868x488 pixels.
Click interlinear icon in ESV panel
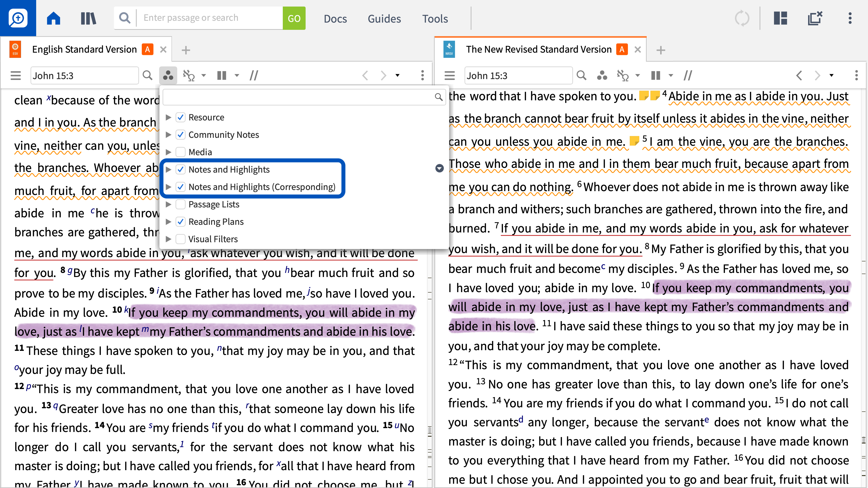coord(189,75)
